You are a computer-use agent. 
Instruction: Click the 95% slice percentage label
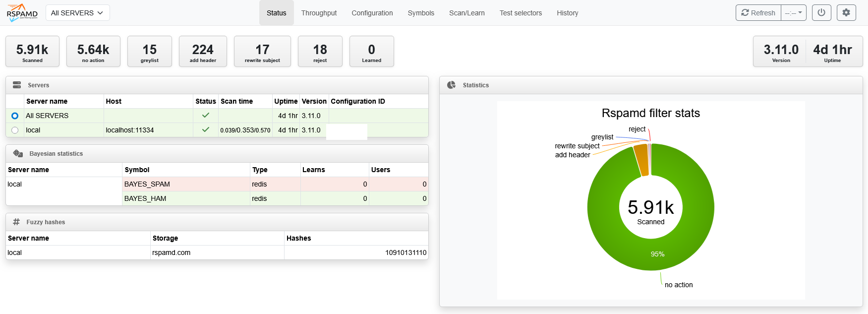(657, 254)
